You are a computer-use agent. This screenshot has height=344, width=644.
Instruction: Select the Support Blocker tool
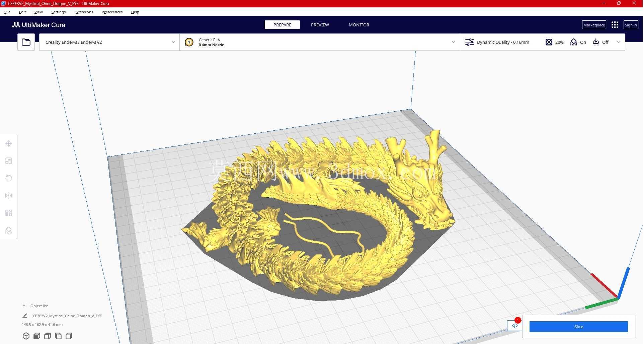pos(9,230)
